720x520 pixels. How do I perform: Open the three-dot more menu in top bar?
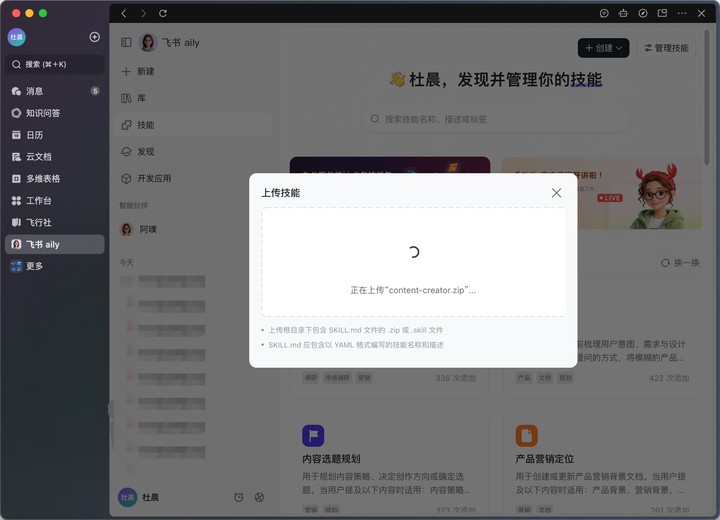point(682,13)
